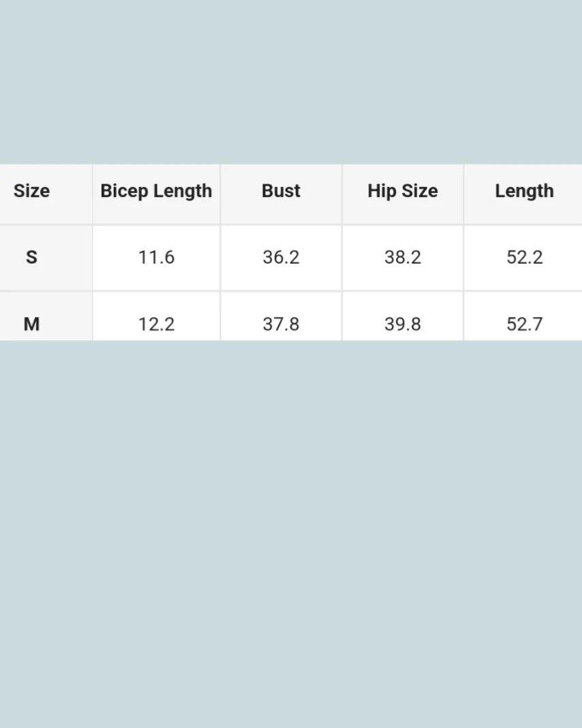Click the blank blue area above the size chart
Screen dimensions: 582x728
291,82
